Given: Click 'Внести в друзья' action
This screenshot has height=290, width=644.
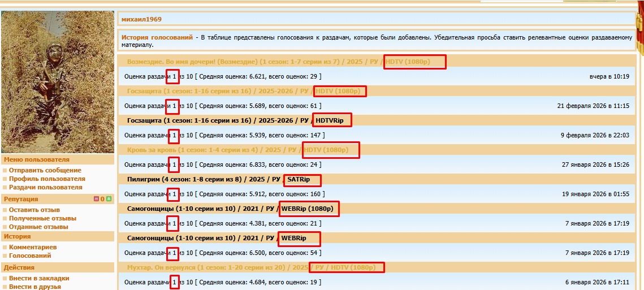Looking at the screenshot, I should click(35, 287).
